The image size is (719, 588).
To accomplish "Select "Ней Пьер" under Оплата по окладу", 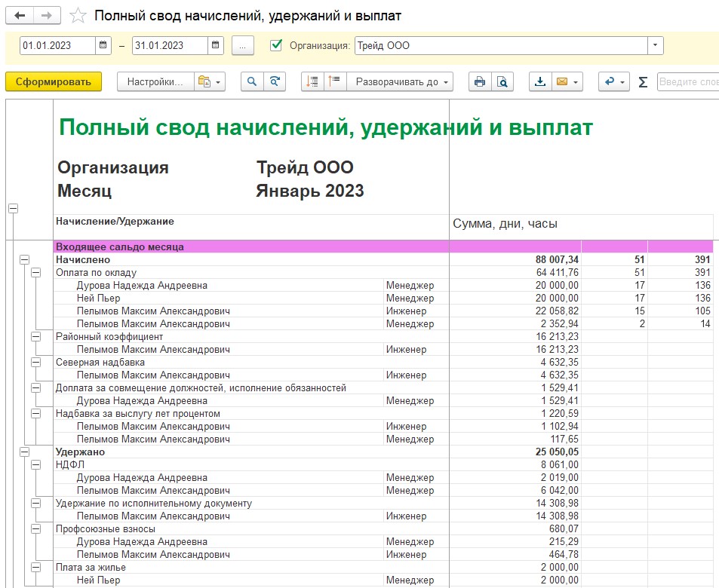I will [99, 299].
